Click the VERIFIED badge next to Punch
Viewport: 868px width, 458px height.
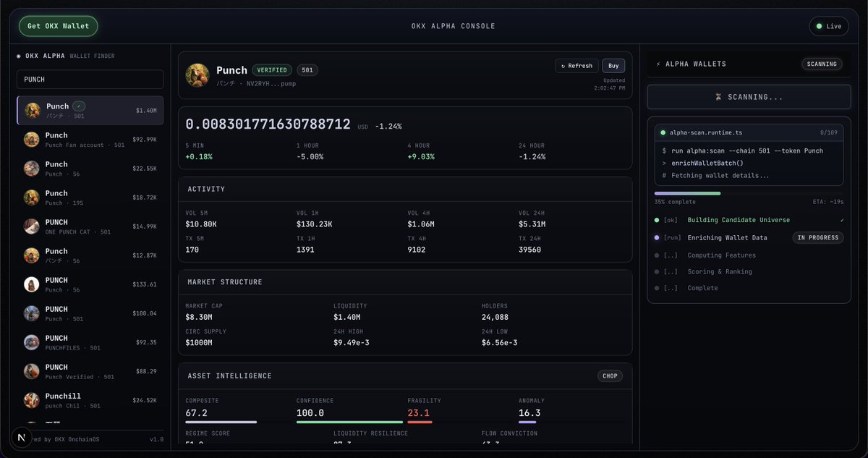coord(273,70)
